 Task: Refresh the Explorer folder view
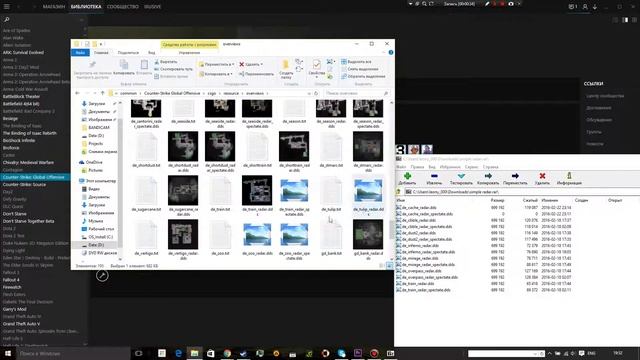(x=316, y=93)
